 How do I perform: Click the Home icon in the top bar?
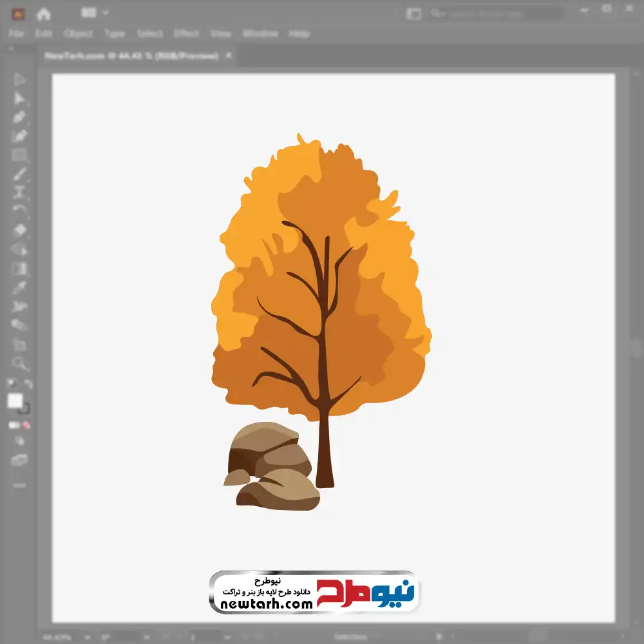[x=44, y=14]
